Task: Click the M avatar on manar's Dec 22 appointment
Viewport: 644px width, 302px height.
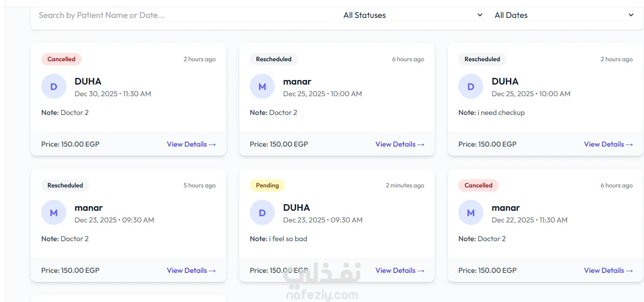Action: coord(471,213)
